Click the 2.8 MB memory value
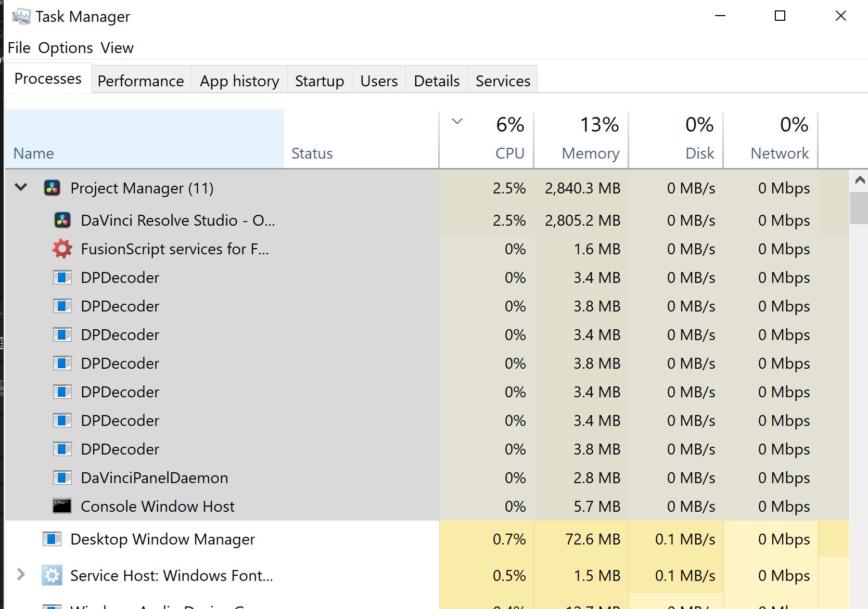The height and width of the screenshot is (609, 868). click(597, 477)
